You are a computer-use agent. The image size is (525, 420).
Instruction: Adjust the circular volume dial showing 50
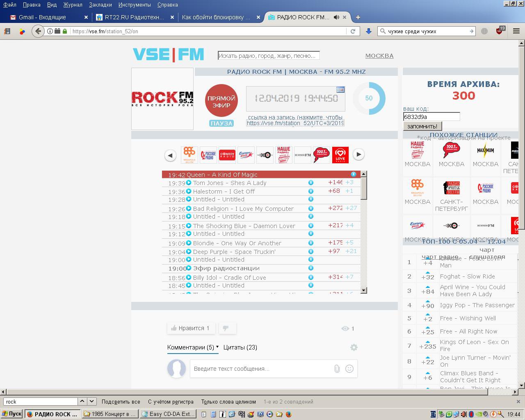[369, 98]
